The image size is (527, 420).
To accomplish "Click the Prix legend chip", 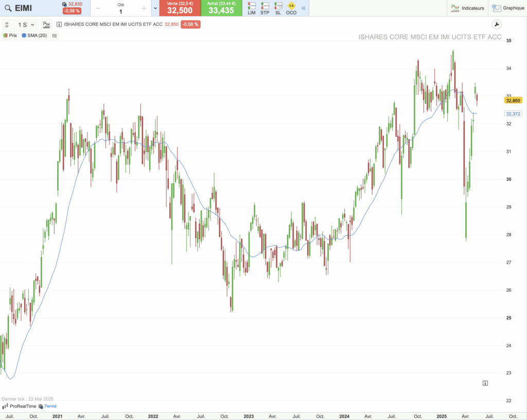I will tap(10, 36).
